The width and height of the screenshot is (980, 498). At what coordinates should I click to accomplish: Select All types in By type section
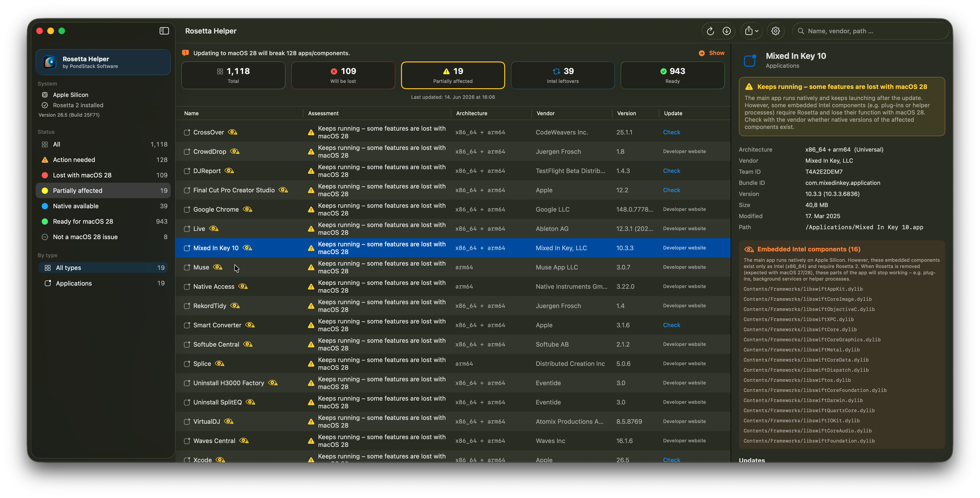[x=103, y=268]
